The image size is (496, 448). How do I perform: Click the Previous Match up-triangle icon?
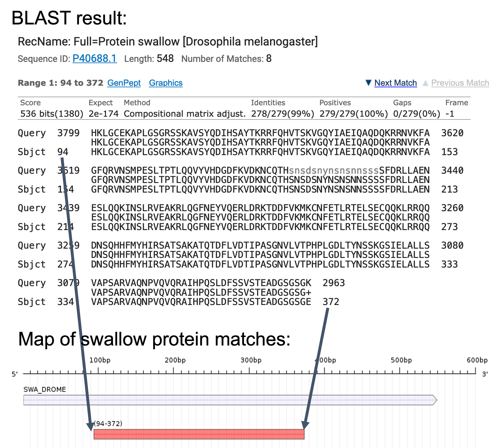[425, 83]
